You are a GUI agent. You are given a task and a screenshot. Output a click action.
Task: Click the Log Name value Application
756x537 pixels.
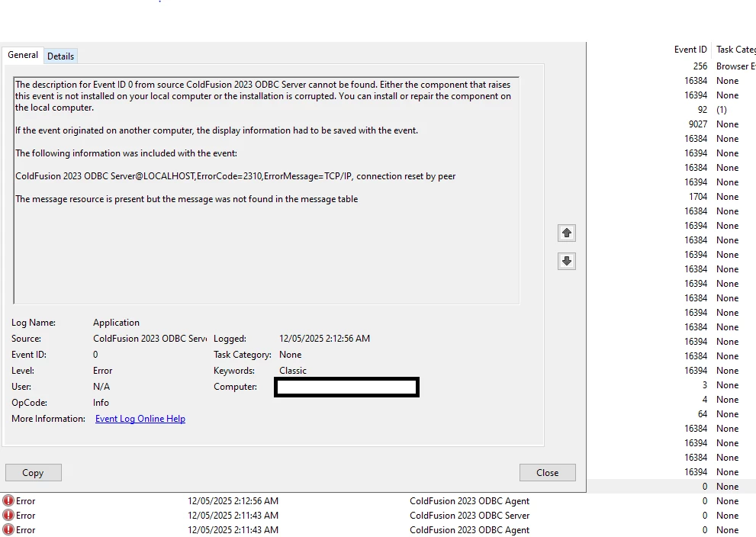point(116,323)
